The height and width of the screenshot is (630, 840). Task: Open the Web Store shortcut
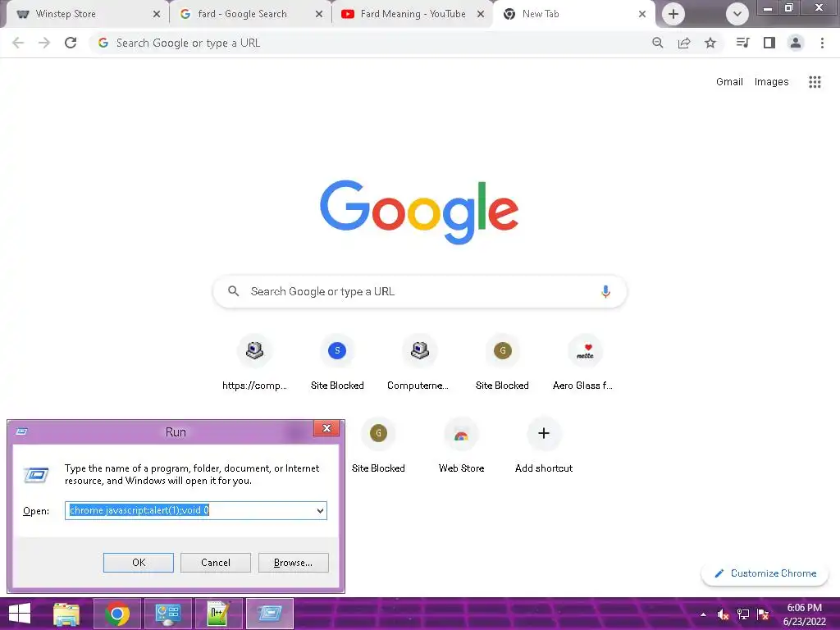(461, 445)
